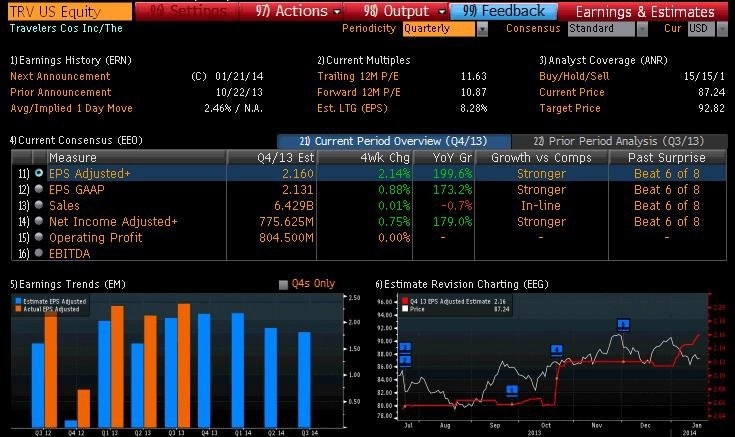Click the Operating Profit estimate 804.500M
Screen dimensions: 735x437
[x=286, y=237]
